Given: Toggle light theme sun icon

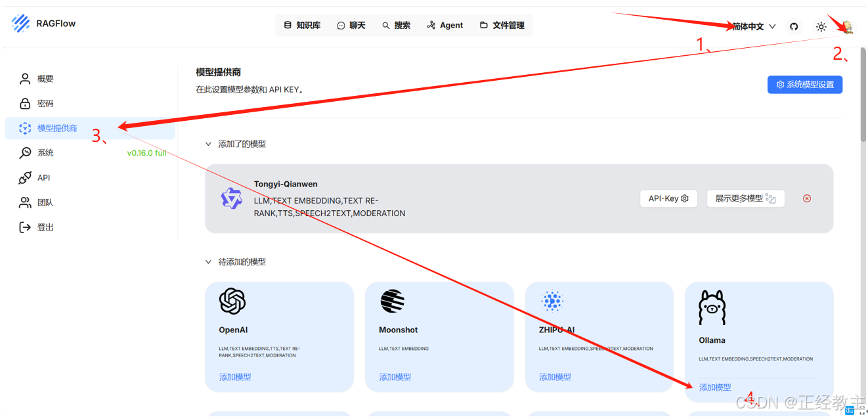Looking at the screenshot, I should (821, 27).
